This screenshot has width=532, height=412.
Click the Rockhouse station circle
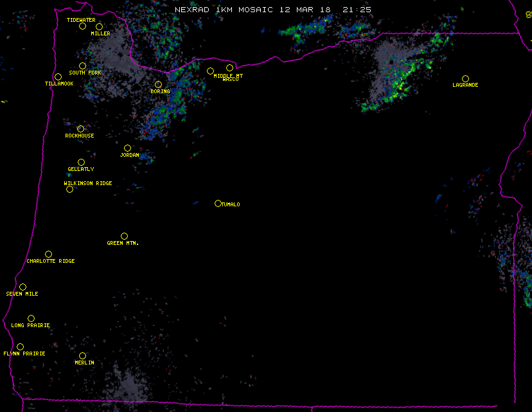click(80, 129)
